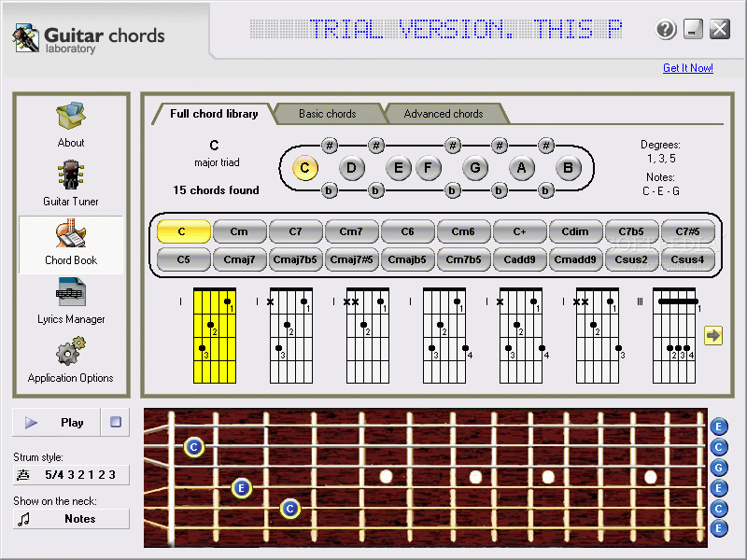Screen dimensions: 747x560
Task: Click the sharp button between C and D
Action: pos(330,145)
